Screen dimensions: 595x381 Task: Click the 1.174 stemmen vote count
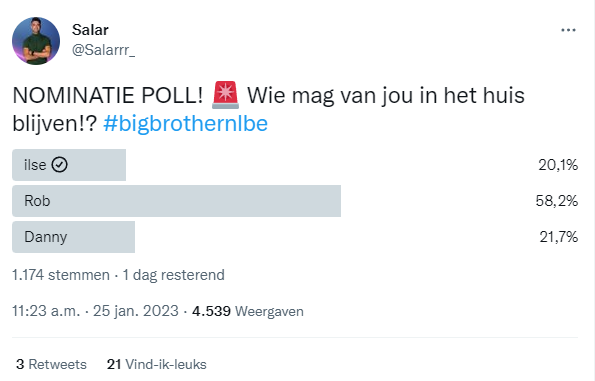coord(61,275)
